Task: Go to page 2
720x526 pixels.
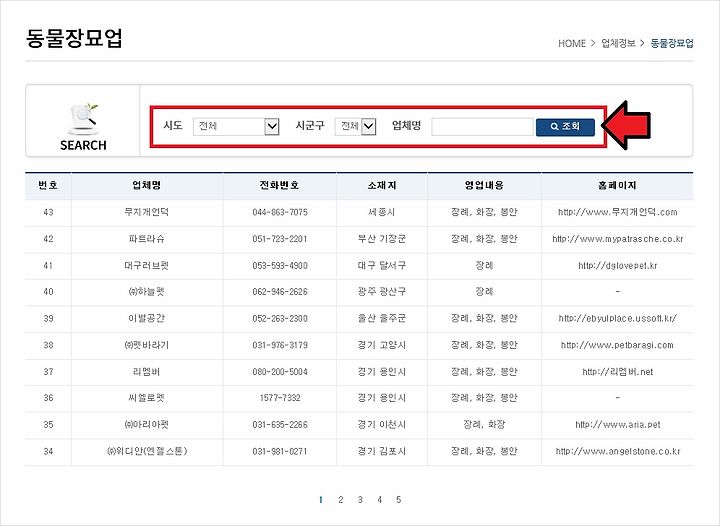Action: [x=340, y=499]
